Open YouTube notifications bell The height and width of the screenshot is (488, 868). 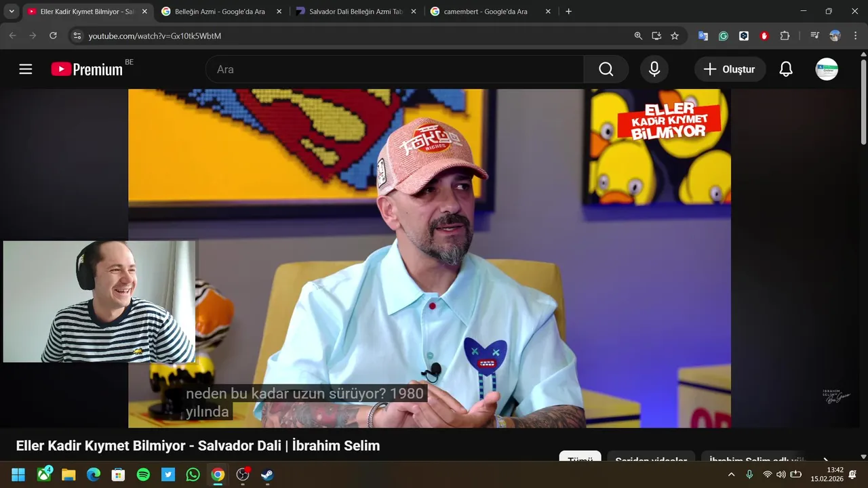786,69
